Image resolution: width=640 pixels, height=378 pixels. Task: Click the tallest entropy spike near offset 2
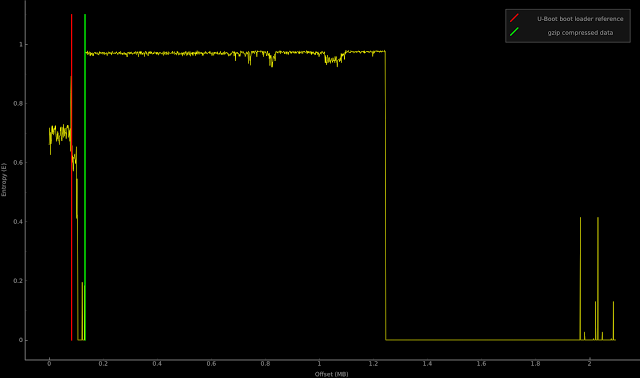click(598, 278)
